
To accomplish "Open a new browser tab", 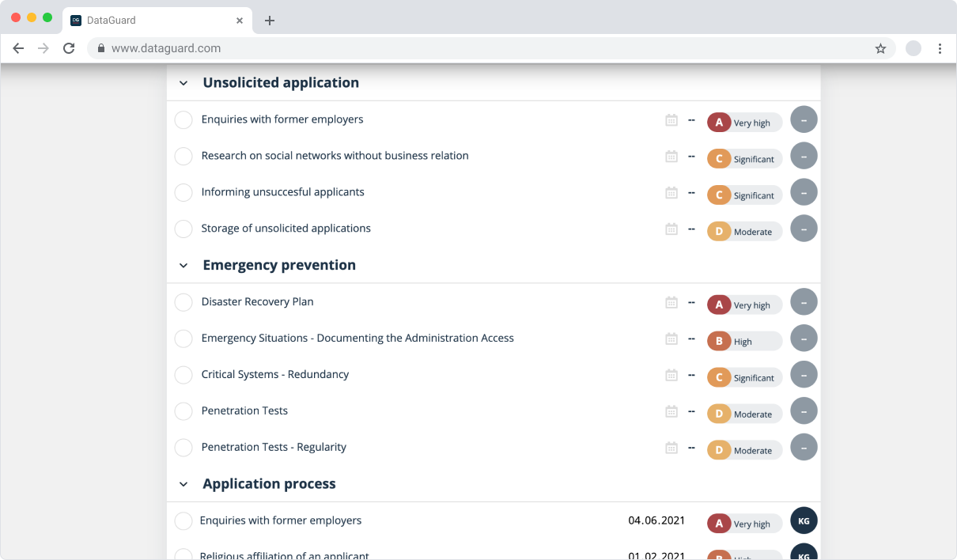I will [270, 21].
